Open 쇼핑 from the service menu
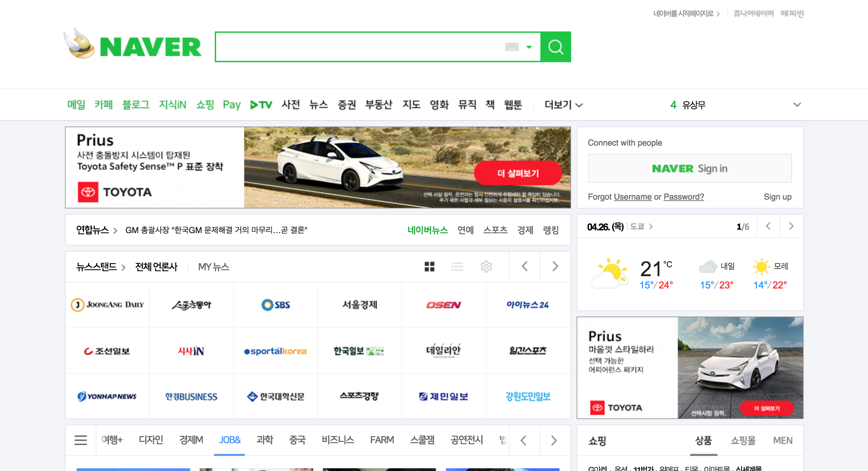This screenshot has height=471, width=868. coord(205,105)
